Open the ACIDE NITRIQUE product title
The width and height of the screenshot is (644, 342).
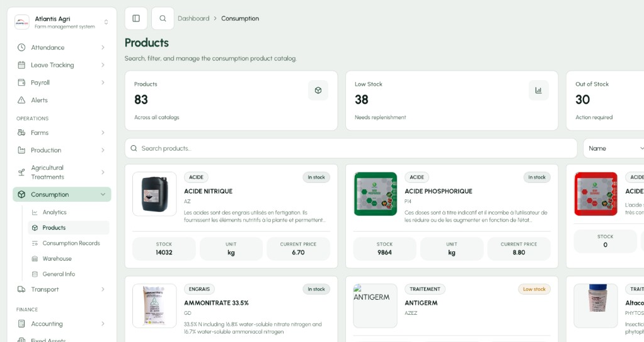click(208, 191)
